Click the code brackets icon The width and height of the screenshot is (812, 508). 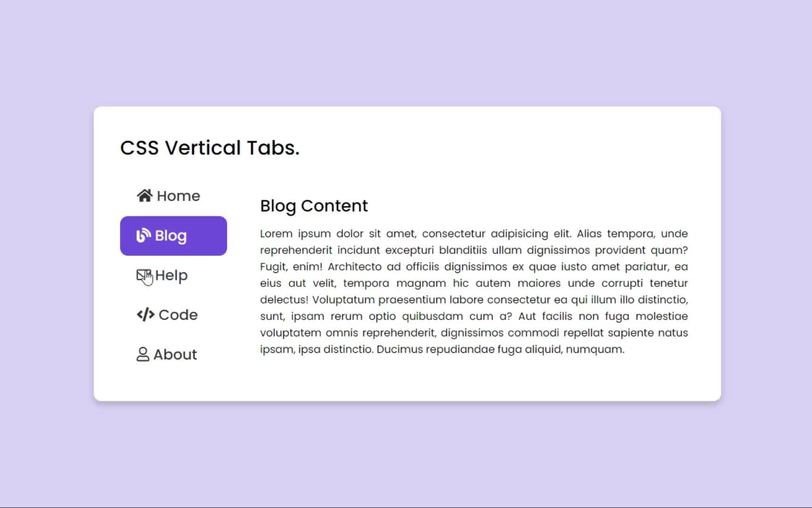tap(146, 314)
